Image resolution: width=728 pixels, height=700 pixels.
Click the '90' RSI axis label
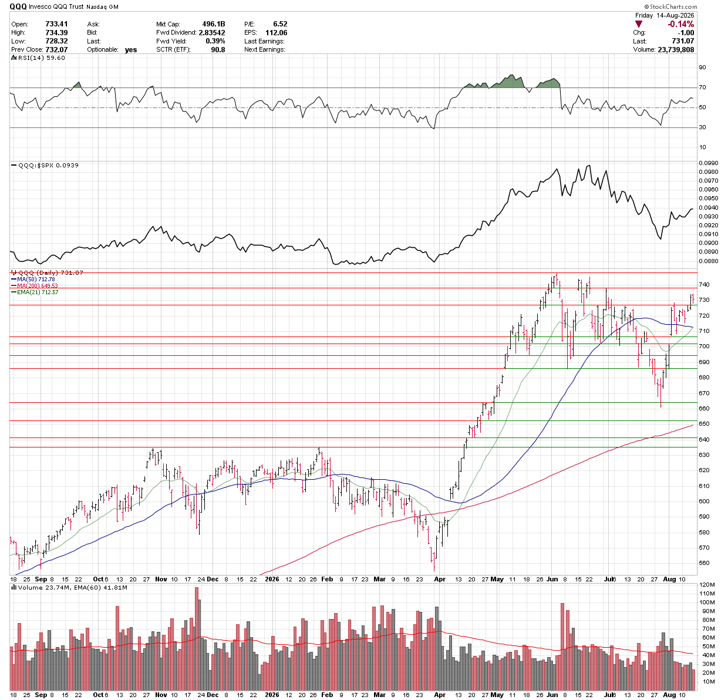(x=702, y=68)
